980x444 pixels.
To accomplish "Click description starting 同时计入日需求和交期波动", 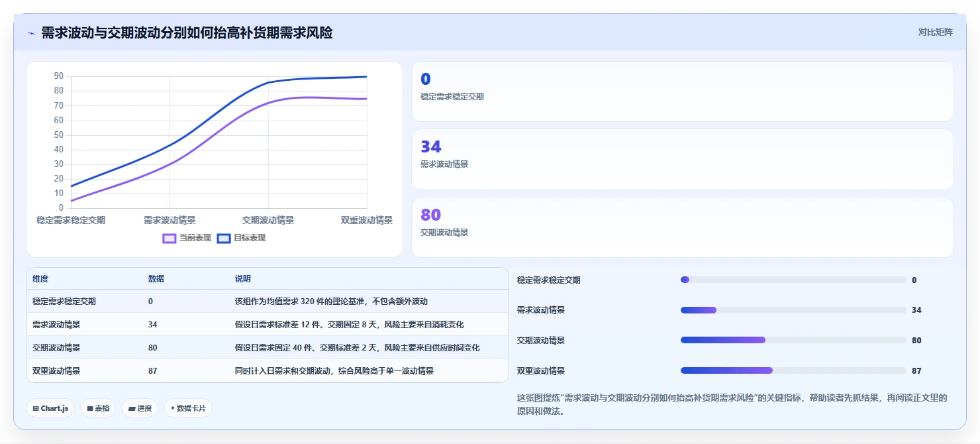I will point(334,370).
